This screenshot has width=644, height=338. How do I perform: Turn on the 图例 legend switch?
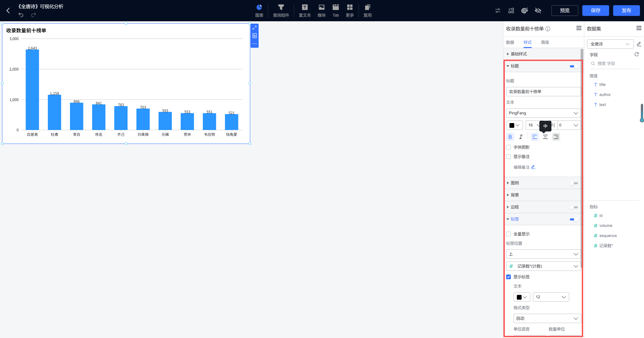[x=574, y=183]
